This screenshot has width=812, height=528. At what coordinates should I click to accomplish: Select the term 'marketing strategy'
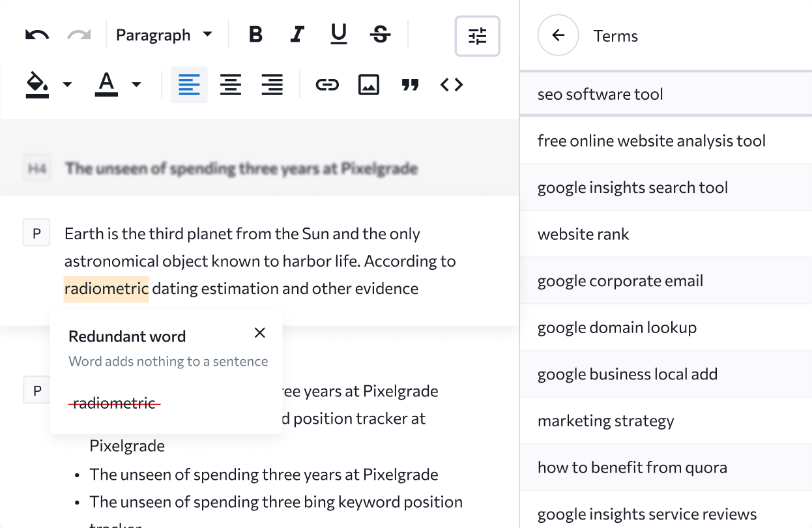click(x=666, y=421)
